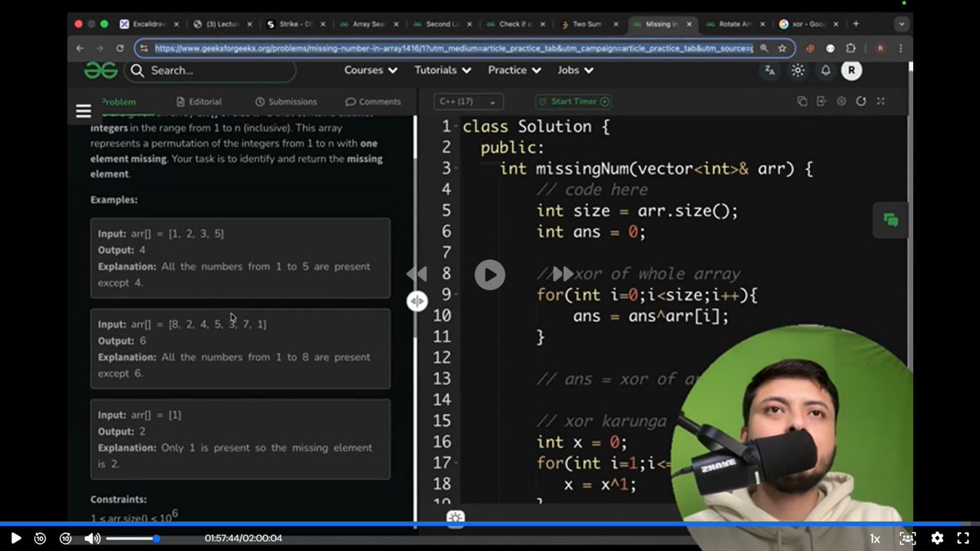Mute the video volume speaker icon
The image size is (980, 551).
click(92, 538)
